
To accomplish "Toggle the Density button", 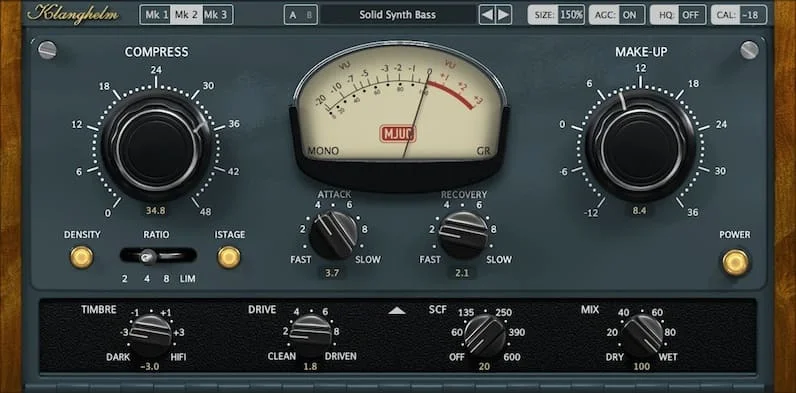I will (x=82, y=257).
